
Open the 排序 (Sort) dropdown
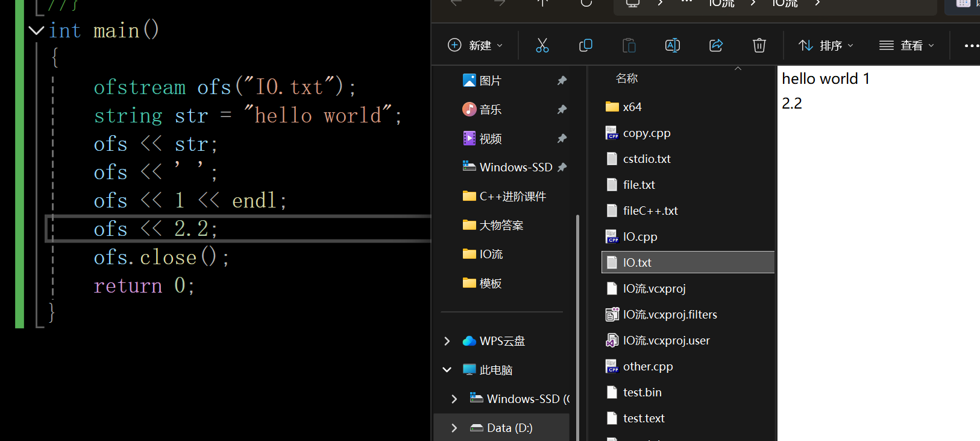click(x=826, y=45)
